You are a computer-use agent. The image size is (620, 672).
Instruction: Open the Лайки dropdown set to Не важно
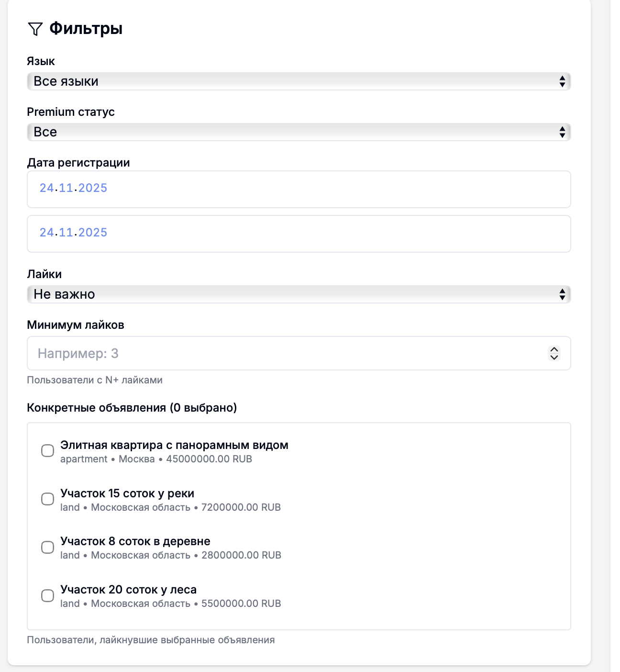tap(299, 294)
